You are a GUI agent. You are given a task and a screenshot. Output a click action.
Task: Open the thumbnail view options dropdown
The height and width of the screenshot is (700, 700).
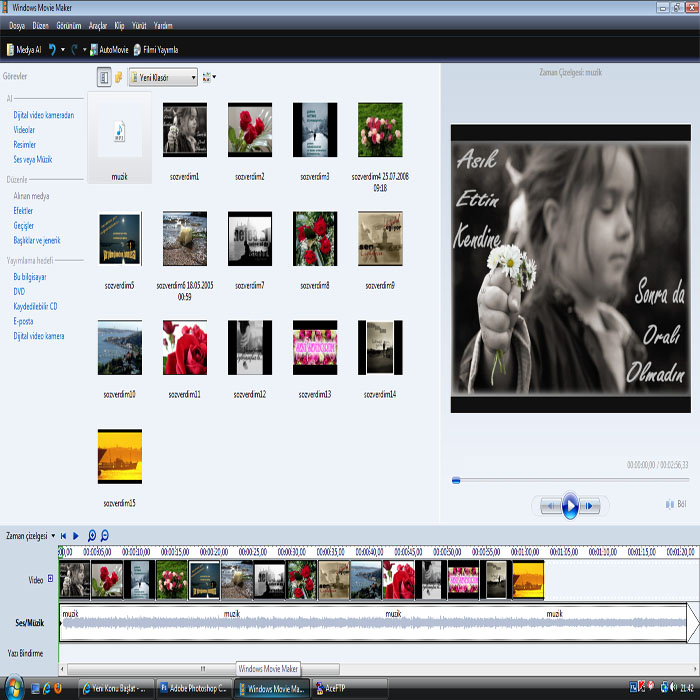tap(209, 77)
